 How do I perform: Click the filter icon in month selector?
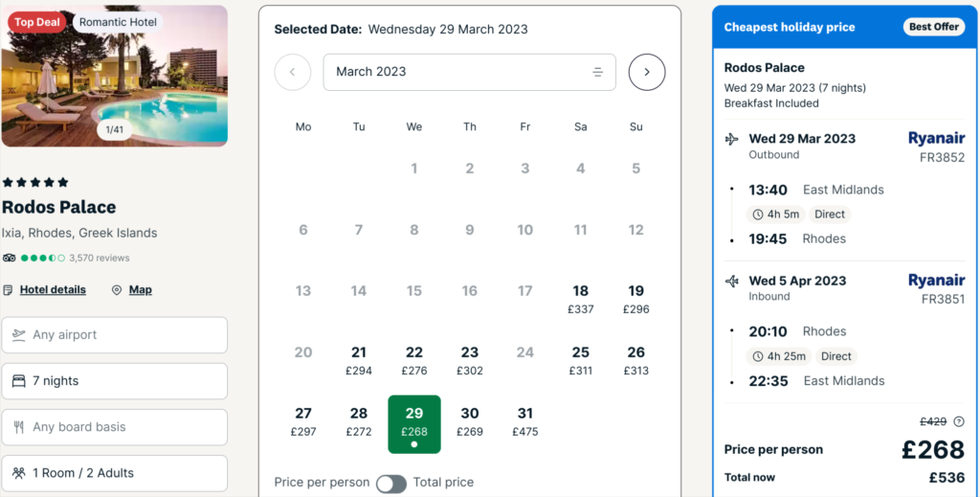(598, 72)
